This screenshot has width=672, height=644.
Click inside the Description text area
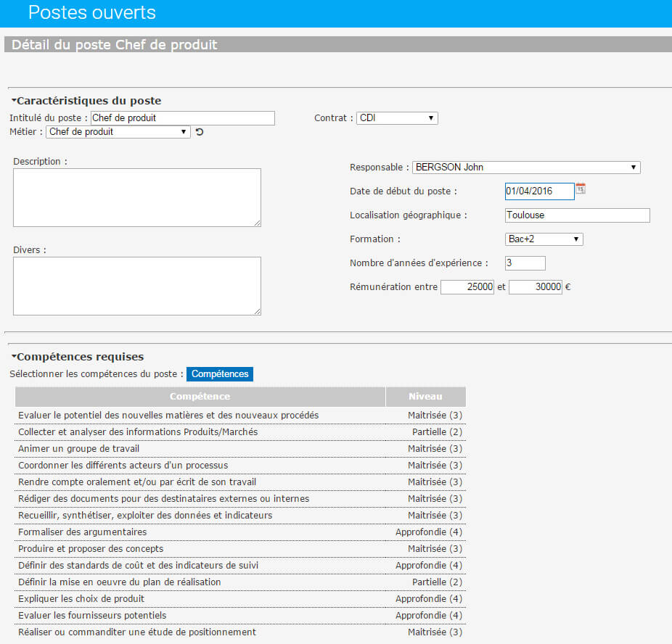136,197
